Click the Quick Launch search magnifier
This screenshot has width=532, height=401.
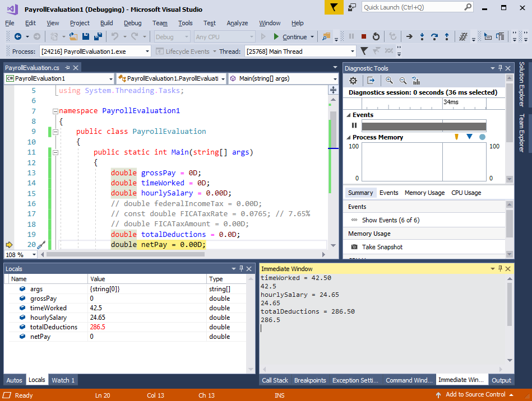tap(468, 7)
